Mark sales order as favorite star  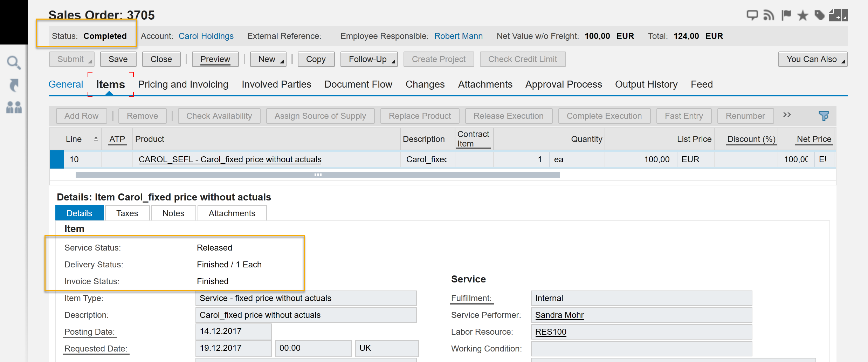point(802,15)
